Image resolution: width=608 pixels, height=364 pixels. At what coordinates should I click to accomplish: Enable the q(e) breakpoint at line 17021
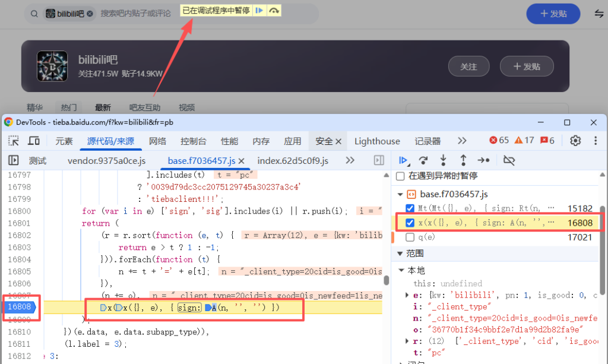tap(410, 238)
